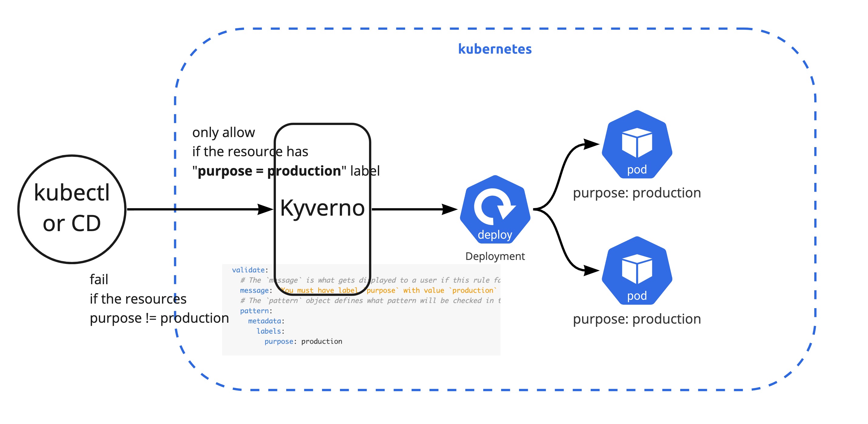Viewport: 868px width, 424px height.
Task: Click the deploy Deployment hexagon icon
Action: [495, 210]
